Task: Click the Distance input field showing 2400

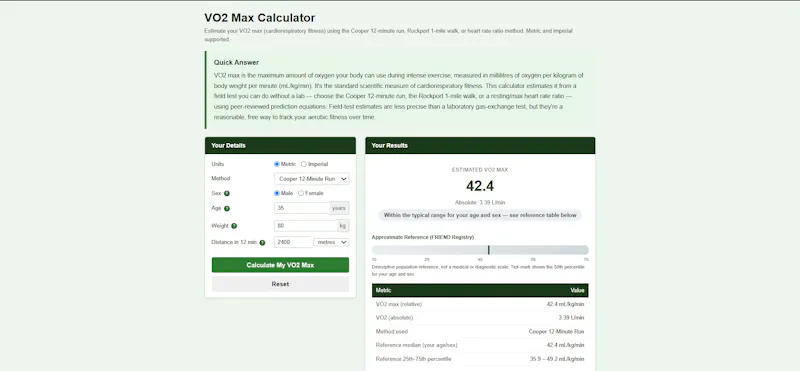Action: [x=293, y=242]
